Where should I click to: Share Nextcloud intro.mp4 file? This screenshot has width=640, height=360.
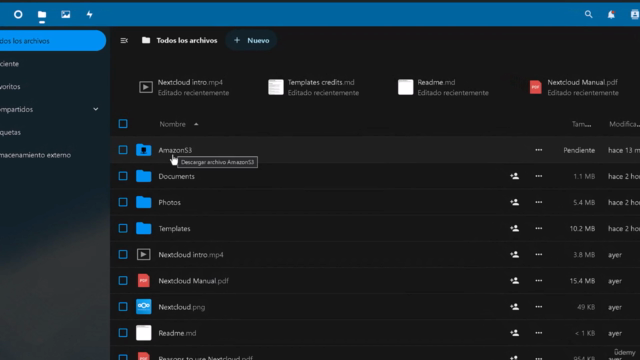(515, 255)
